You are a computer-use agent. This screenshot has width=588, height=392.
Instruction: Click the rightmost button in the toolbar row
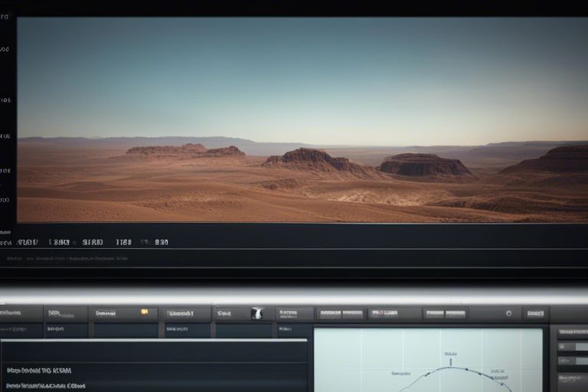534,313
